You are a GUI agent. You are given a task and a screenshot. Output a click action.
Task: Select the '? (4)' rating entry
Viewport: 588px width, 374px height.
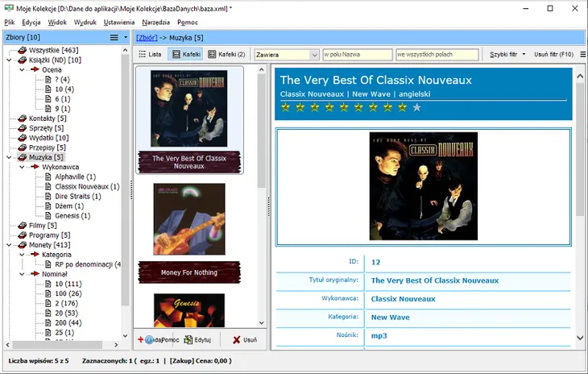62,80
